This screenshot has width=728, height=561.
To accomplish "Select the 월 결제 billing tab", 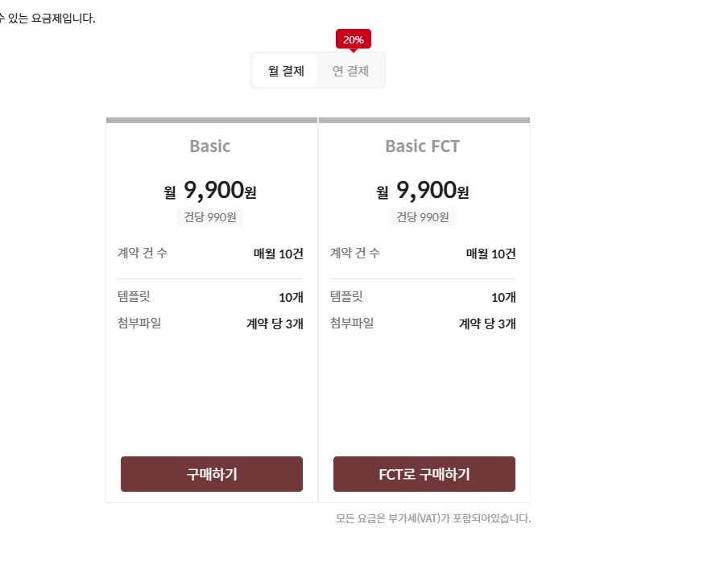I will 286,70.
